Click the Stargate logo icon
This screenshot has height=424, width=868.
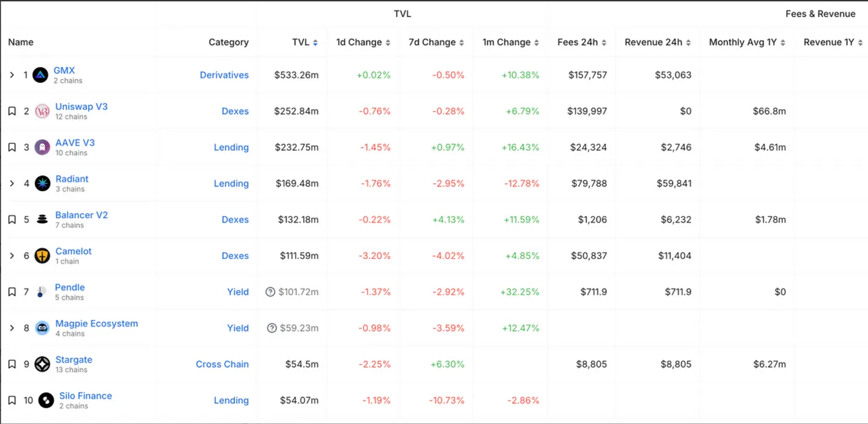click(42, 364)
